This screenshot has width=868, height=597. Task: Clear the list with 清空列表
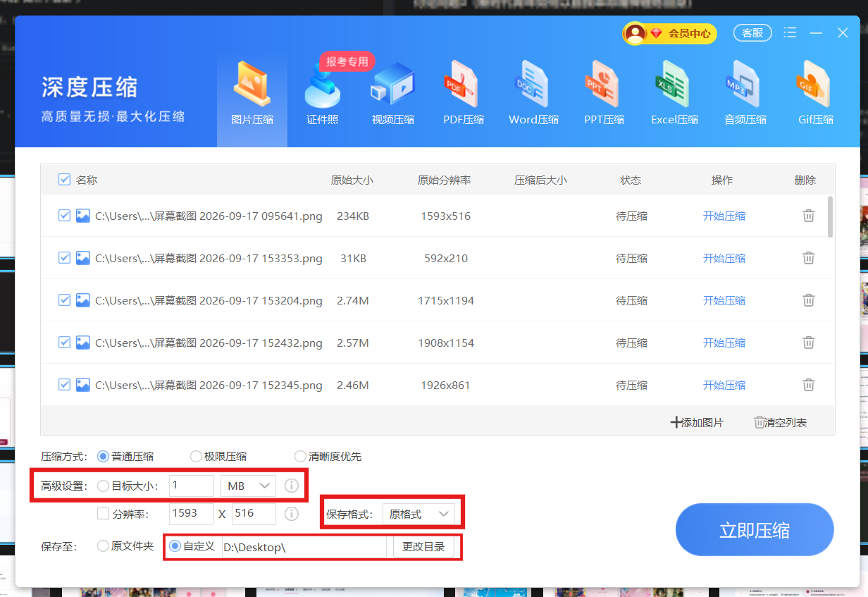780,422
